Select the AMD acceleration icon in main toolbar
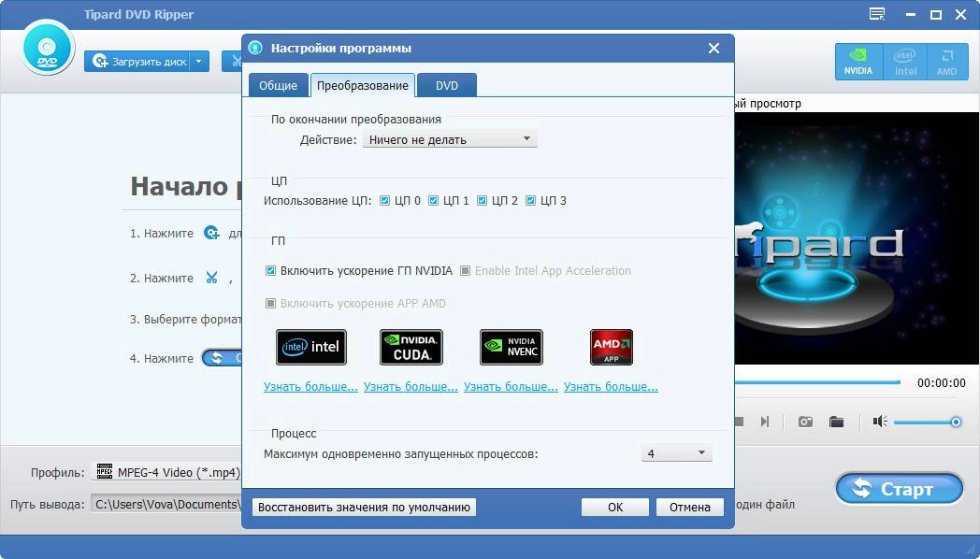 (946, 61)
